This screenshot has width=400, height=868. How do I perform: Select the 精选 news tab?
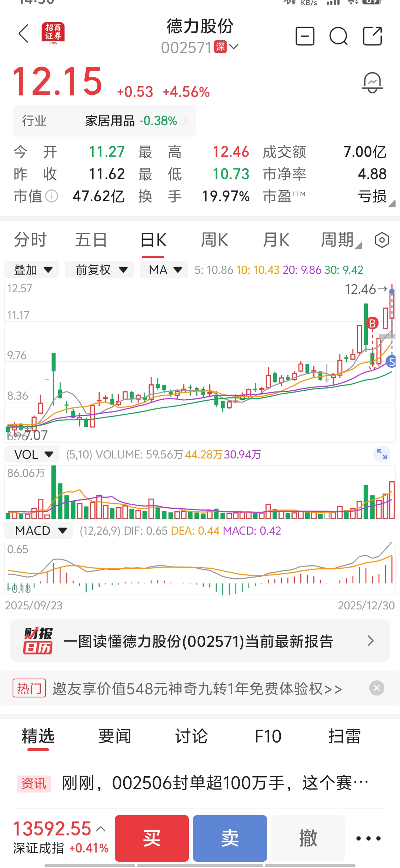tap(38, 736)
